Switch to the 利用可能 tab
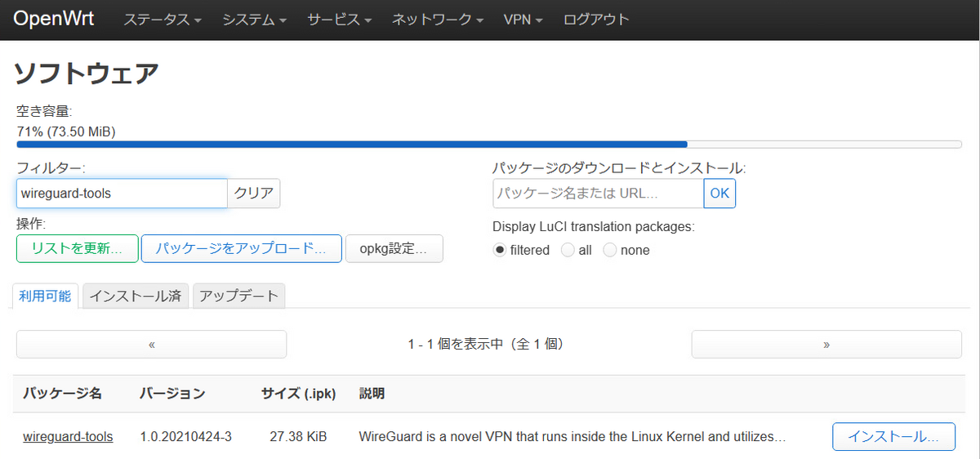The width and height of the screenshot is (980, 459). click(x=46, y=296)
